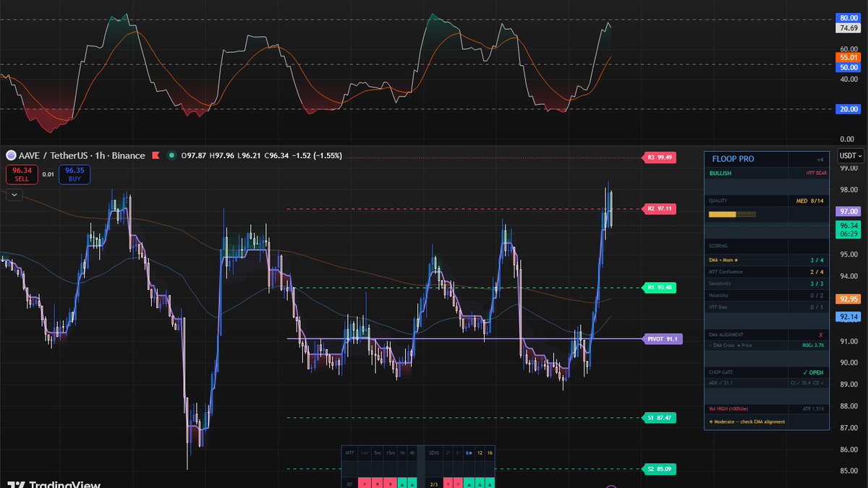Click the red X beside EMA ALIGNMENT

[x=820, y=335]
